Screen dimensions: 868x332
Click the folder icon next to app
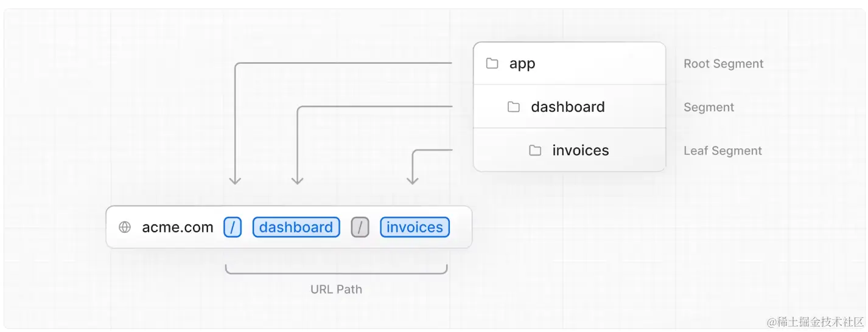(x=492, y=63)
